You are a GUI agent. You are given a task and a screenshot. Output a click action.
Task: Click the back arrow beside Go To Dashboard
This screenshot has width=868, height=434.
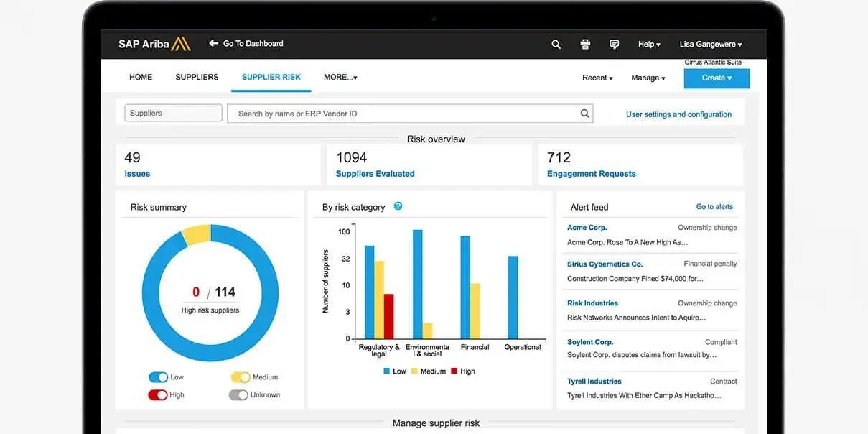click(x=213, y=43)
